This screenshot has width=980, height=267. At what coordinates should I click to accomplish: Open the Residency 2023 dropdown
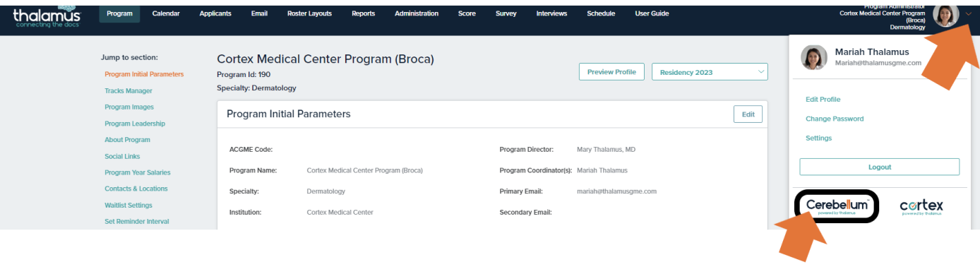(x=710, y=72)
